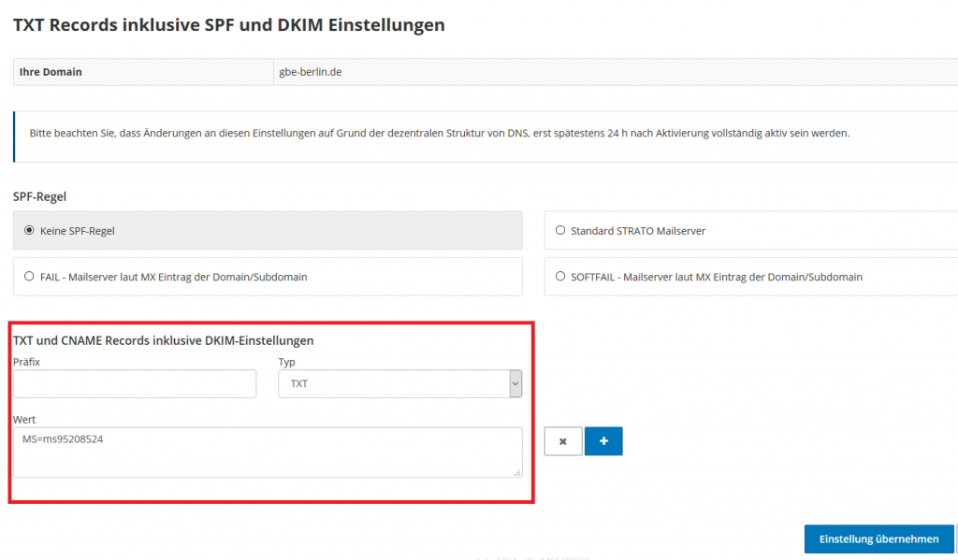Click inside the Präfix input field
Image resolution: width=958 pixels, height=560 pixels.
[134, 383]
